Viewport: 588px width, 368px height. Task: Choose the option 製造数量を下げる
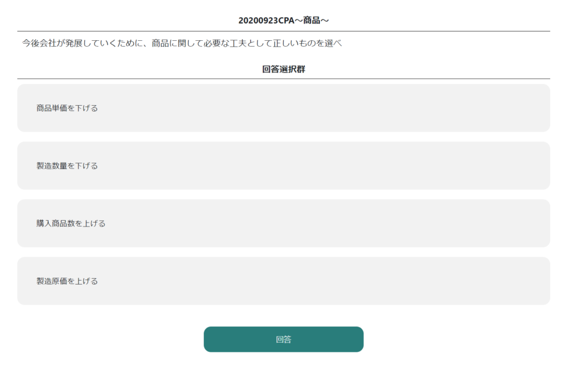(284, 166)
